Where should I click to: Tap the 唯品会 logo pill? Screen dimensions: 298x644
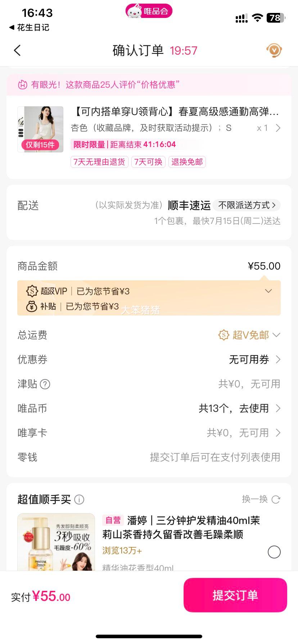[x=149, y=11]
